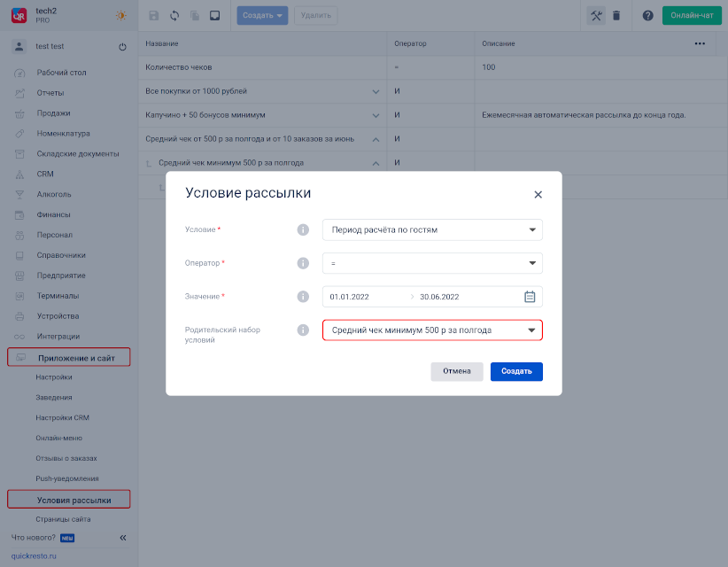Click blue Создать button in dialog
Viewport: 728px width, 567px height.
pyautogui.click(x=516, y=371)
